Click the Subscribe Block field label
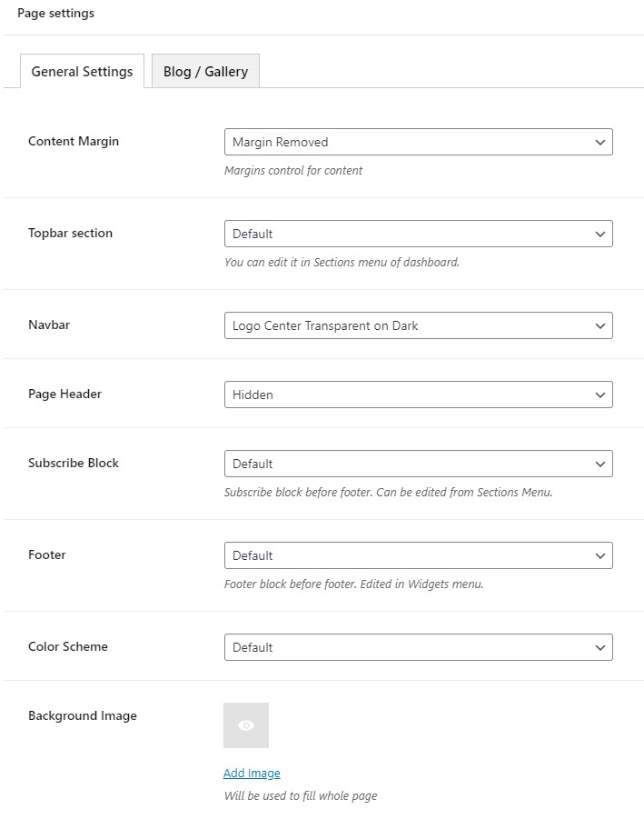 (74, 463)
